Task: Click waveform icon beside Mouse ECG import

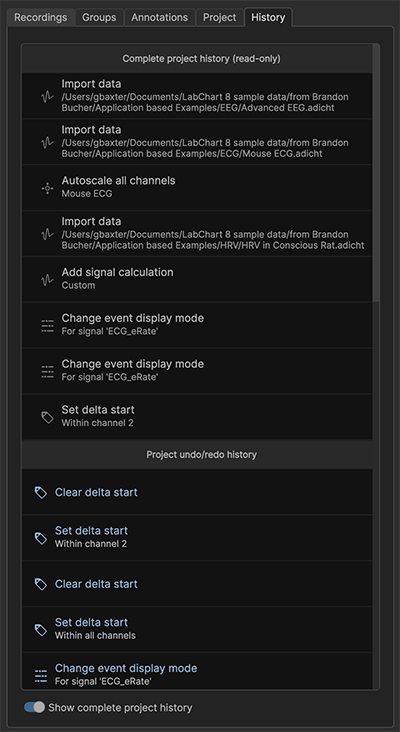Action: (x=47, y=142)
